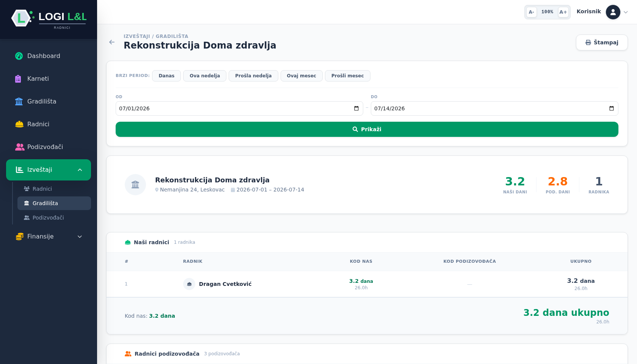Click the Štampaj print button
This screenshot has width=637, height=364.
click(602, 42)
